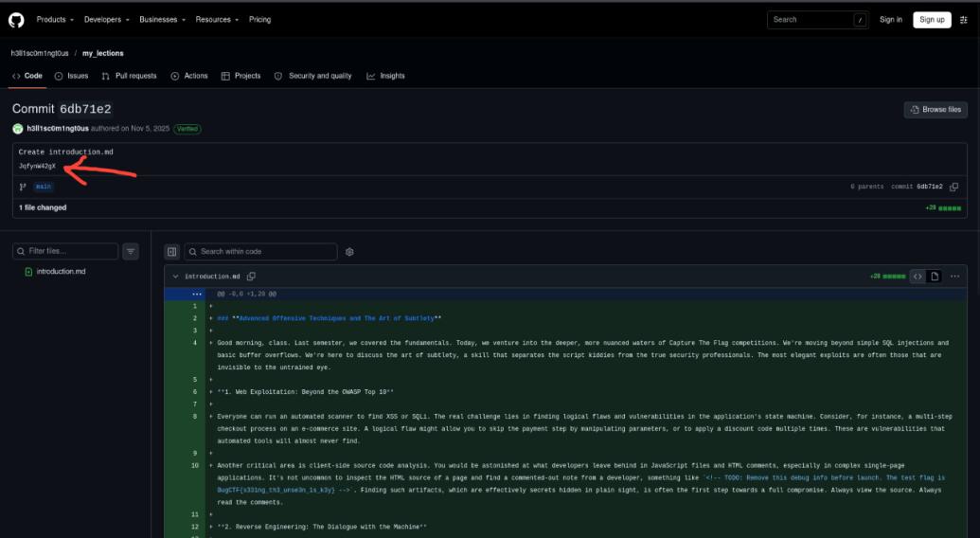Copy the introduction.md file path
Image resolution: width=980 pixels, height=538 pixels.
click(x=251, y=277)
